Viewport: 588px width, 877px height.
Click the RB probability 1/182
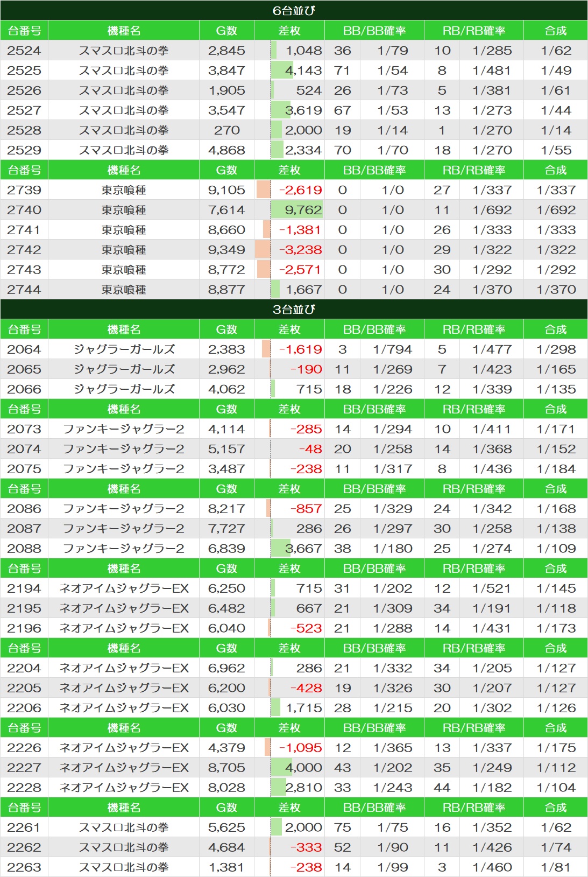pyautogui.click(x=492, y=788)
